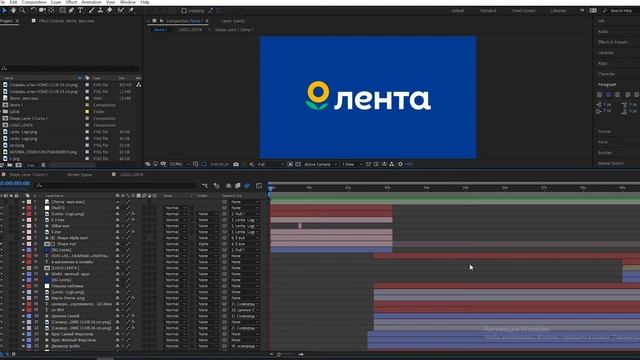The height and width of the screenshot is (360, 640).
Task: Click the Search Help field
Action: click(621, 11)
